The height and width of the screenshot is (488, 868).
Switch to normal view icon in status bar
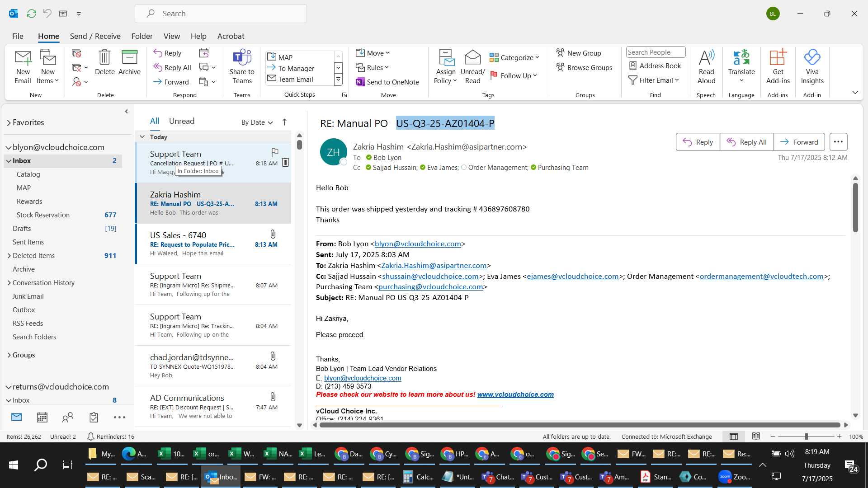tap(734, 436)
